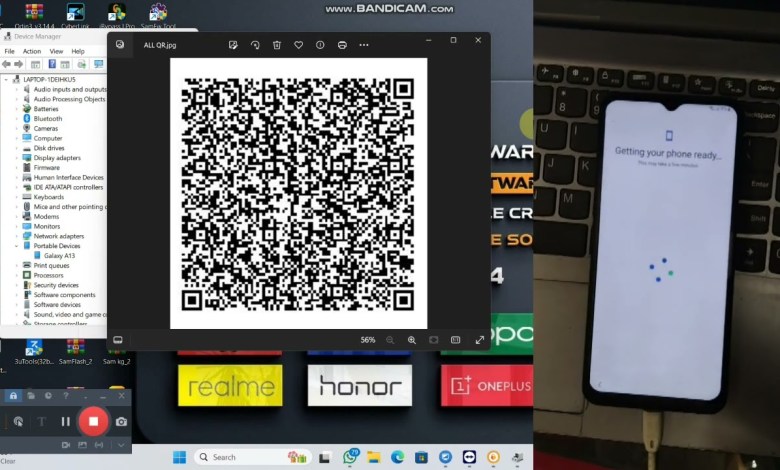Zoom in on the QR image
The image size is (780, 470).
click(411, 340)
